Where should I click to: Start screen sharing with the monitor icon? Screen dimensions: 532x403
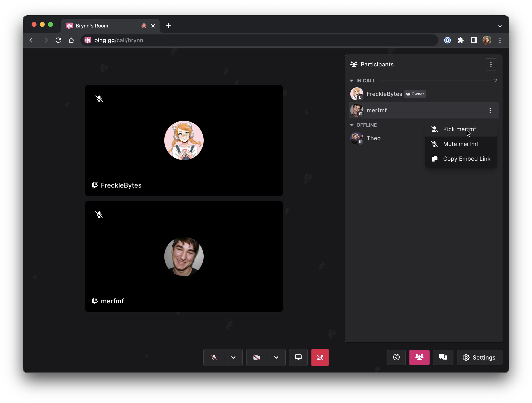(x=298, y=357)
